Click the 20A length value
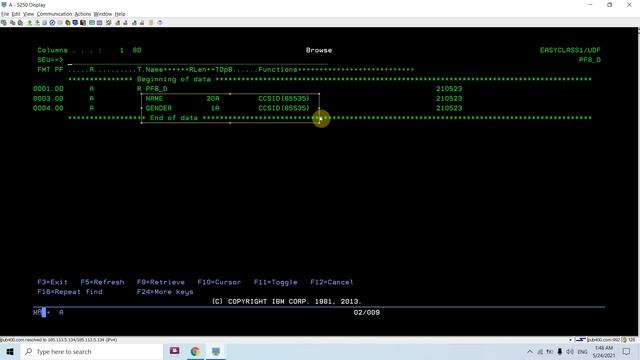 point(213,98)
